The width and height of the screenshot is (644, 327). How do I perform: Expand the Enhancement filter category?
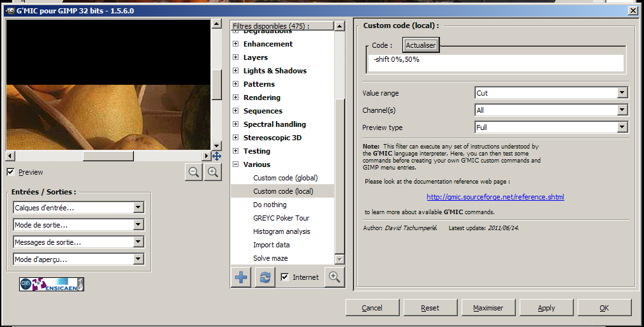(x=236, y=43)
